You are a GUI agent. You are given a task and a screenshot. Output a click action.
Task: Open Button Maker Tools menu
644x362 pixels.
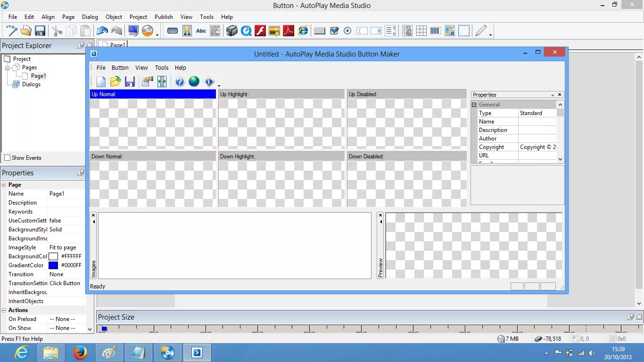[162, 68]
